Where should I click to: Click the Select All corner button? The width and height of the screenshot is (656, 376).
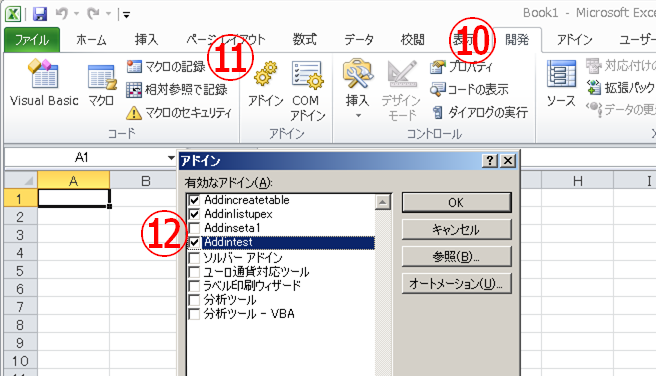pyautogui.click(x=21, y=181)
